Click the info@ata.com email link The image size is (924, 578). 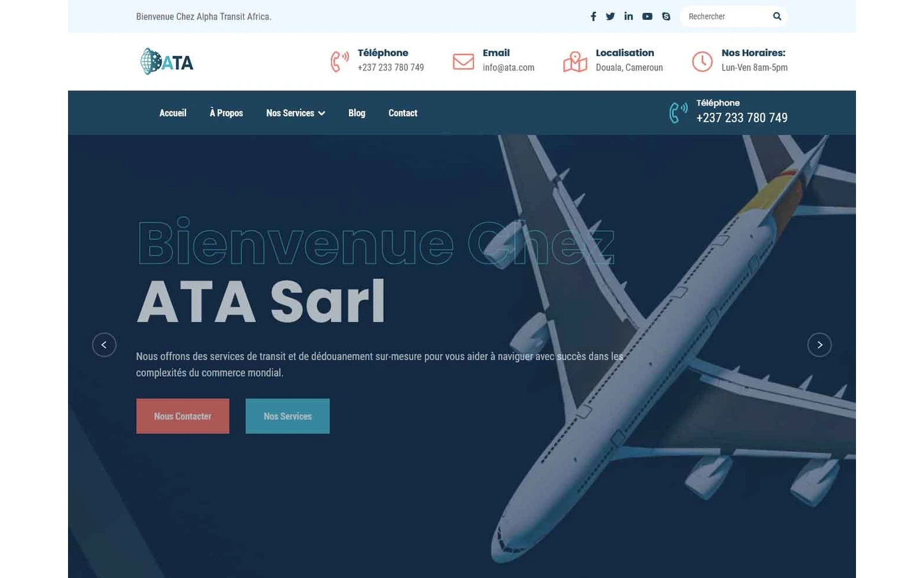click(x=509, y=67)
